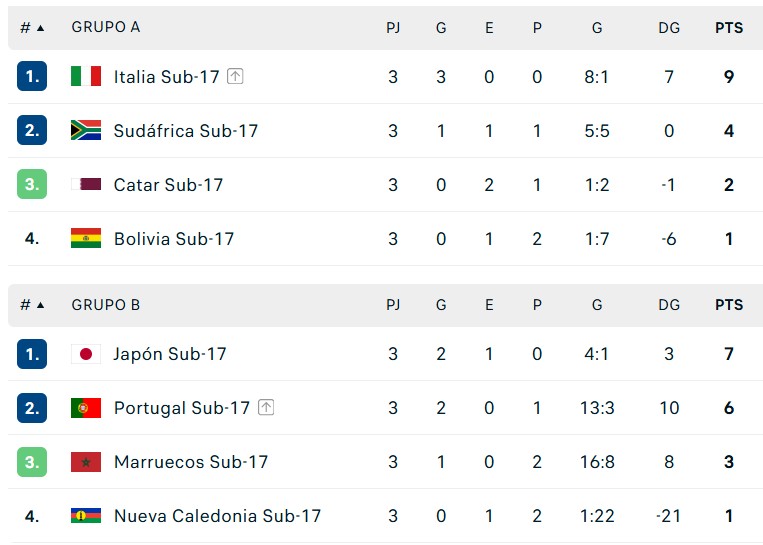Sort Grupo B by DG column
The width and height of the screenshot is (763, 545).
[x=669, y=305]
